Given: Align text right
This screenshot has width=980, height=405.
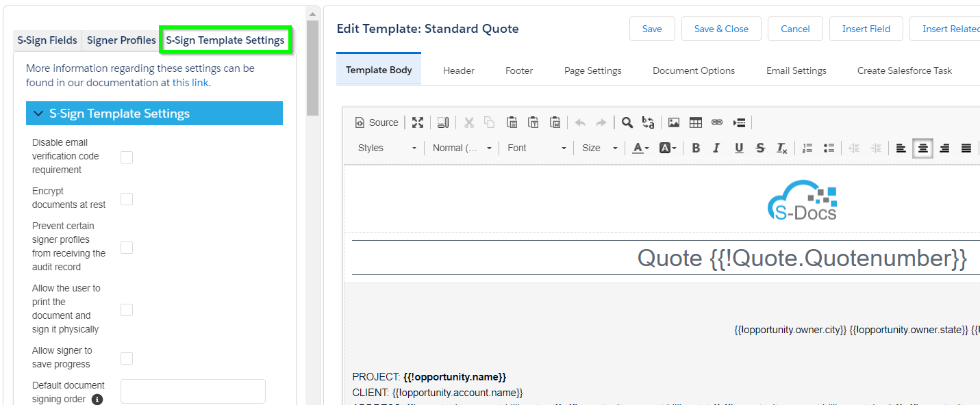Looking at the screenshot, I should (944, 148).
